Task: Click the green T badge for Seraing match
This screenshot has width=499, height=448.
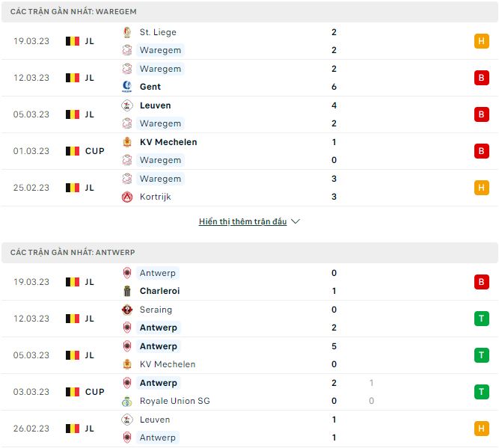Action: (482, 319)
